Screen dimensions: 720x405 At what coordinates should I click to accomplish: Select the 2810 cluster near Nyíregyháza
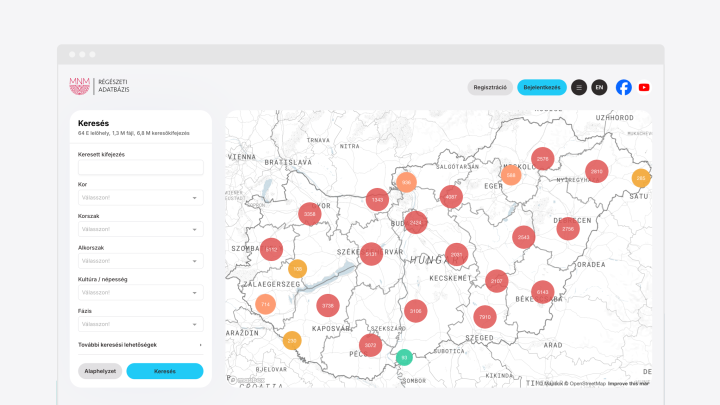tap(596, 171)
